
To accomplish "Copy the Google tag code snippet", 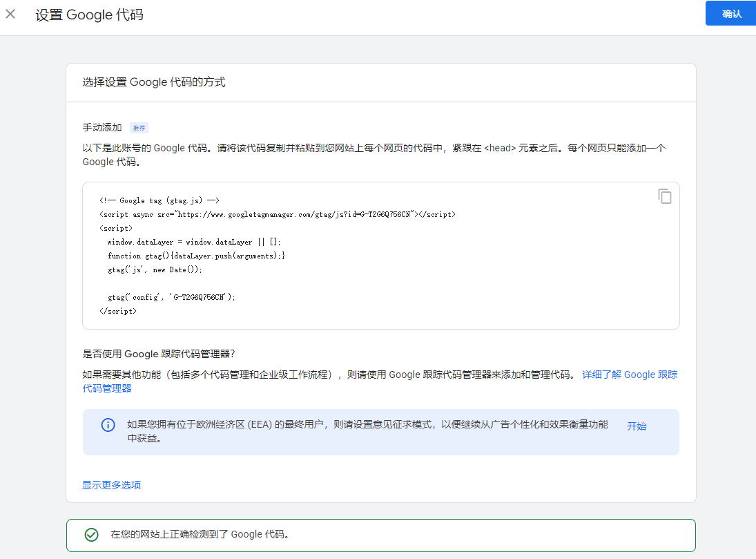I will coord(665,196).
